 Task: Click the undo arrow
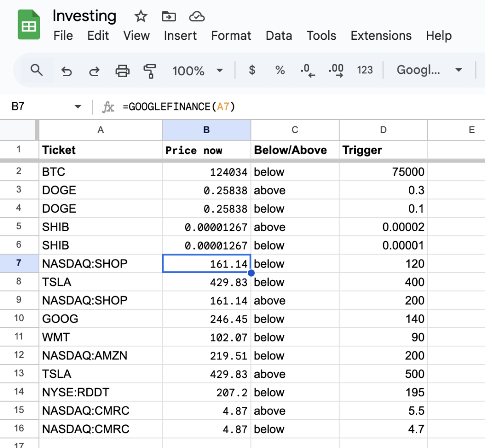click(67, 71)
